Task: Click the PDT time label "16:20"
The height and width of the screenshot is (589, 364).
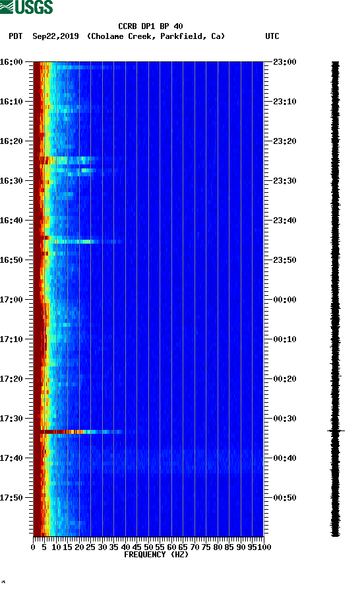Action: [11, 141]
